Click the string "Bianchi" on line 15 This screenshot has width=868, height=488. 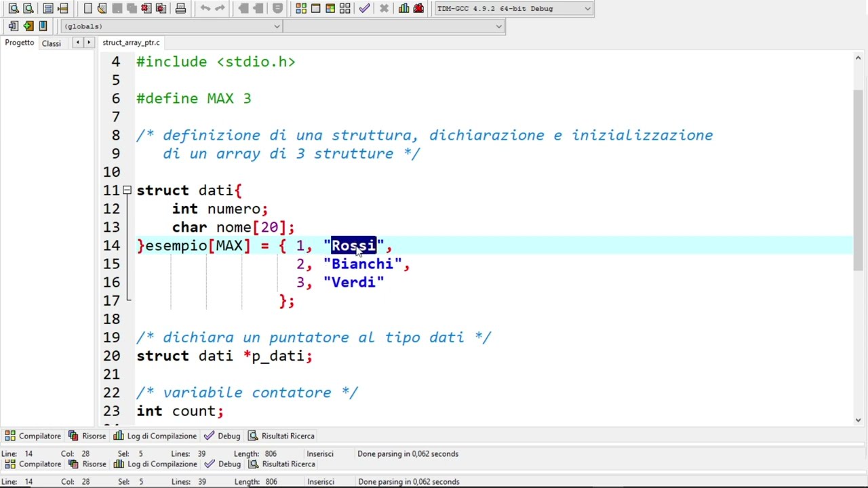coord(362,264)
